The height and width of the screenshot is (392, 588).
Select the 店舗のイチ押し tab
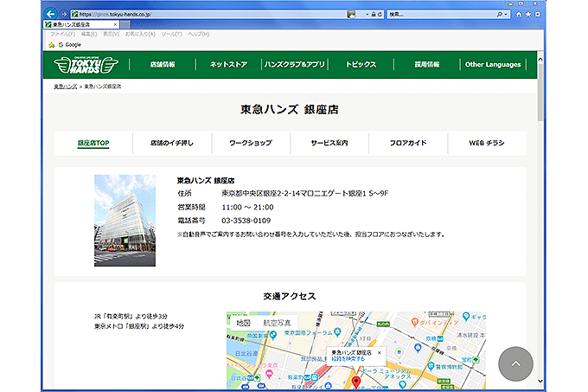(x=172, y=143)
